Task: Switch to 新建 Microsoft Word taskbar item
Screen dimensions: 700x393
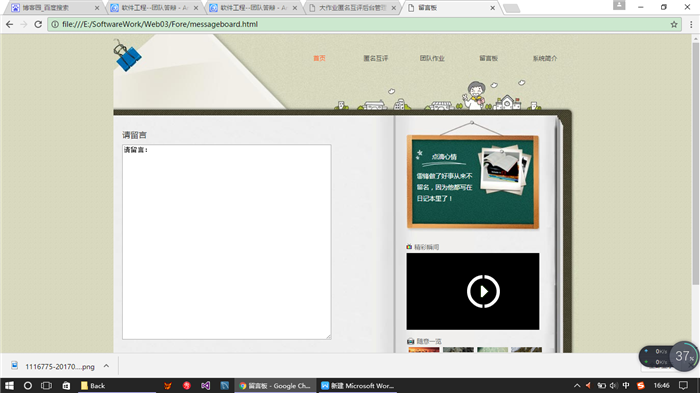Action: (x=358, y=385)
